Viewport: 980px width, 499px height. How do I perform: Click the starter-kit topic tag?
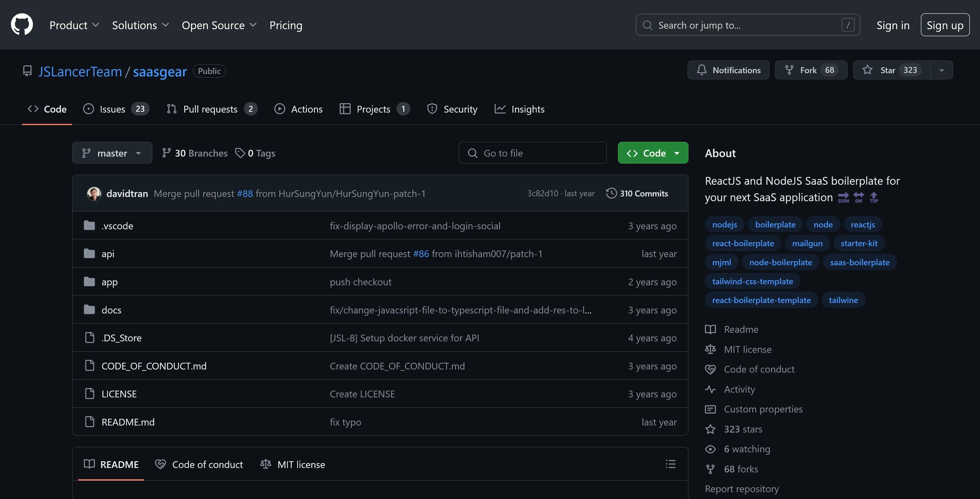pyautogui.click(x=859, y=243)
